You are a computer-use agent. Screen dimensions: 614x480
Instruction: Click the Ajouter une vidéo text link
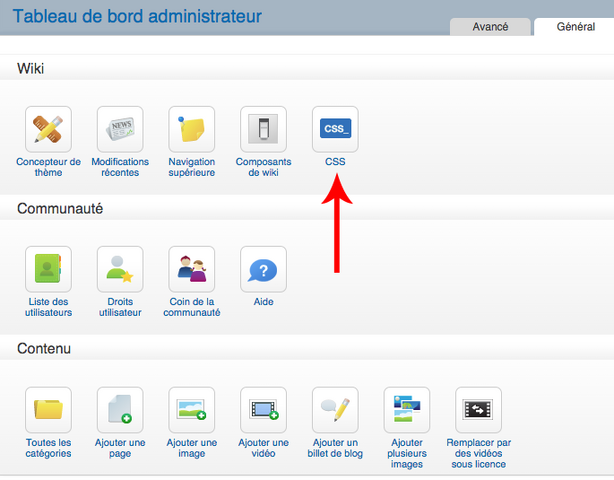(263, 448)
